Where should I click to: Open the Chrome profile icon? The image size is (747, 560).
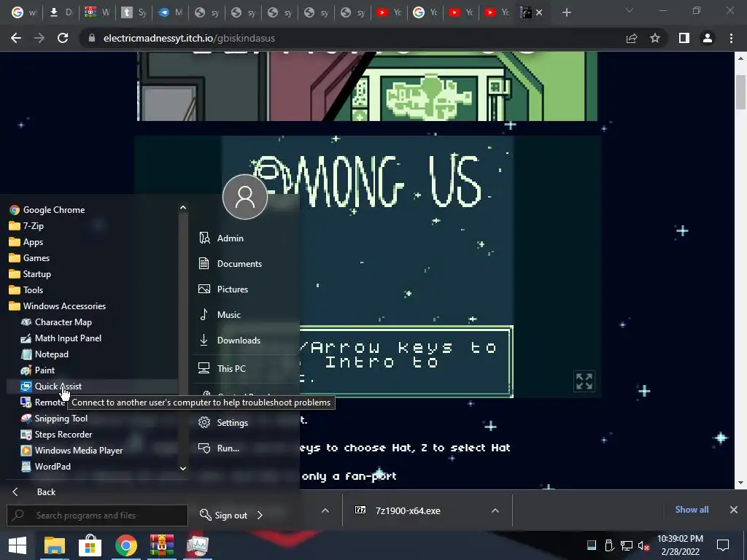(708, 38)
